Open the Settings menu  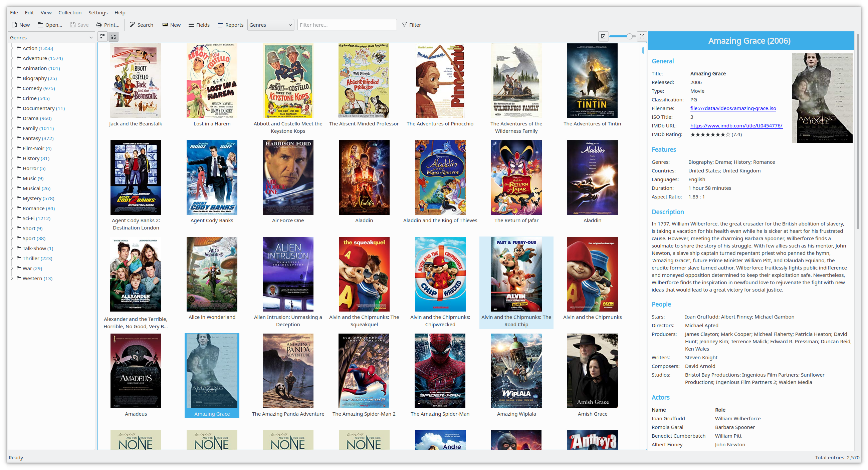point(98,12)
